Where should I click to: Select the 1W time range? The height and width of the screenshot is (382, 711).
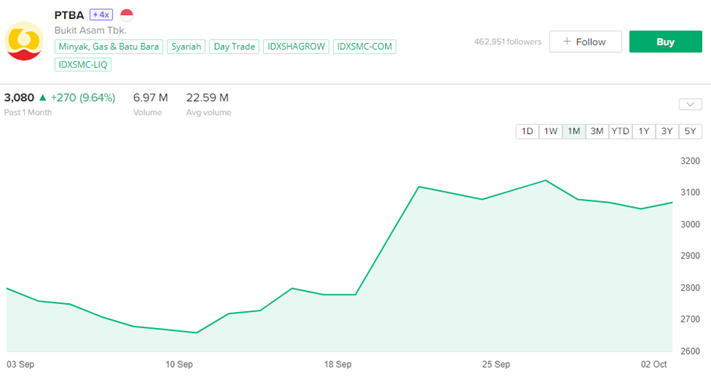click(x=550, y=132)
